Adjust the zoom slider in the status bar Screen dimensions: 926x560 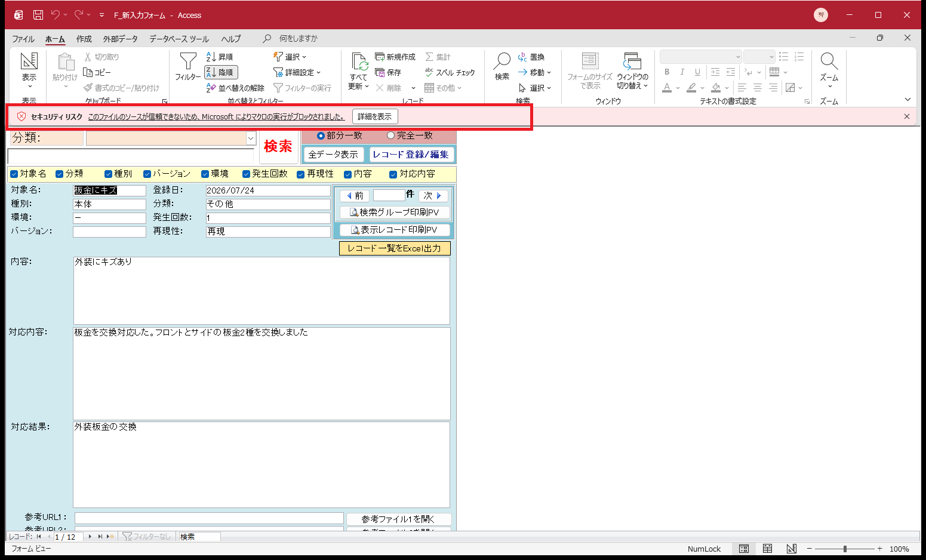(845, 549)
